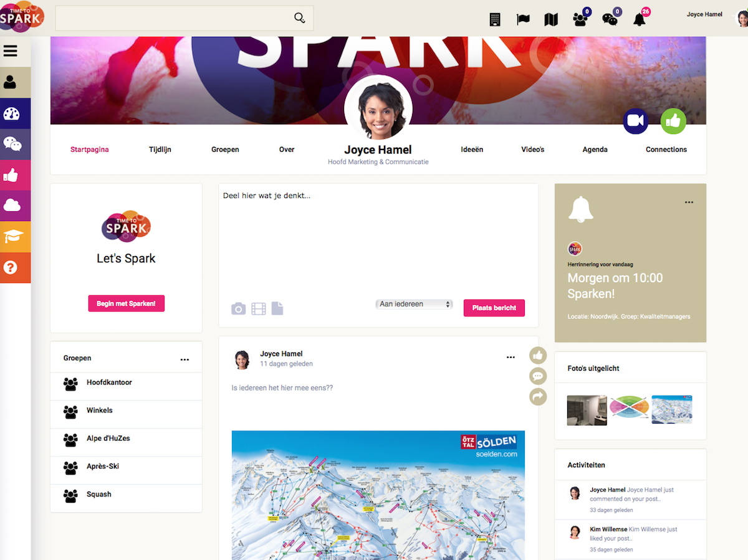Open the 'Aan iedereen' audience dropdown

[x=415, y=304]
